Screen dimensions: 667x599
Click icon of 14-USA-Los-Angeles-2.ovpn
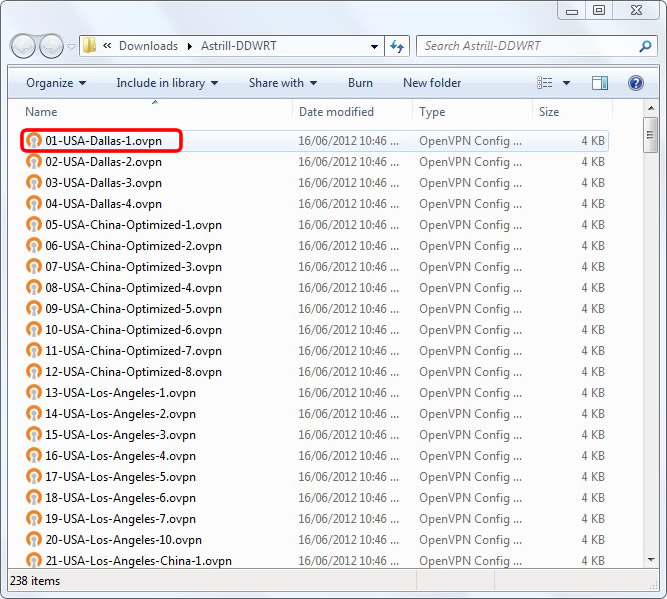34,414
